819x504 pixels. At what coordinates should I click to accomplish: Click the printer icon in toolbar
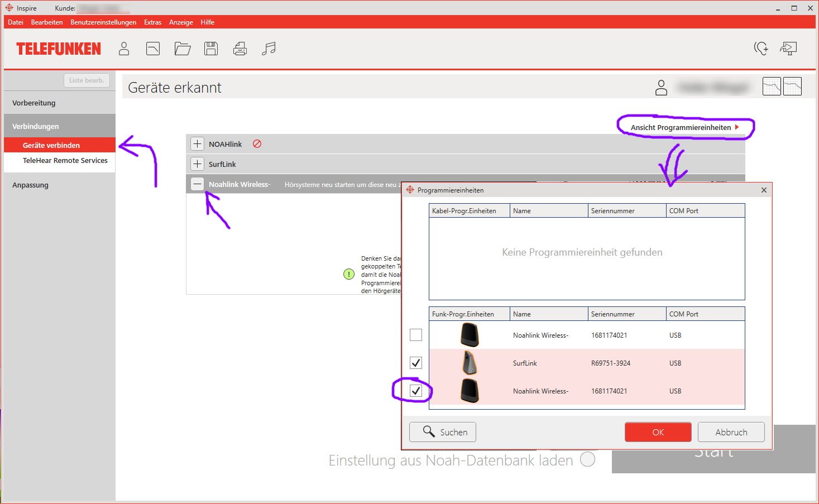coord(240,49)
